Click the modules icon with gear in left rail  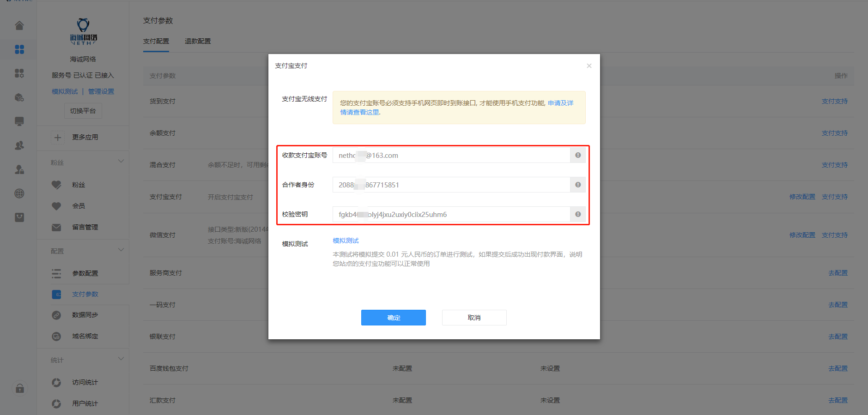click(19, 73)
